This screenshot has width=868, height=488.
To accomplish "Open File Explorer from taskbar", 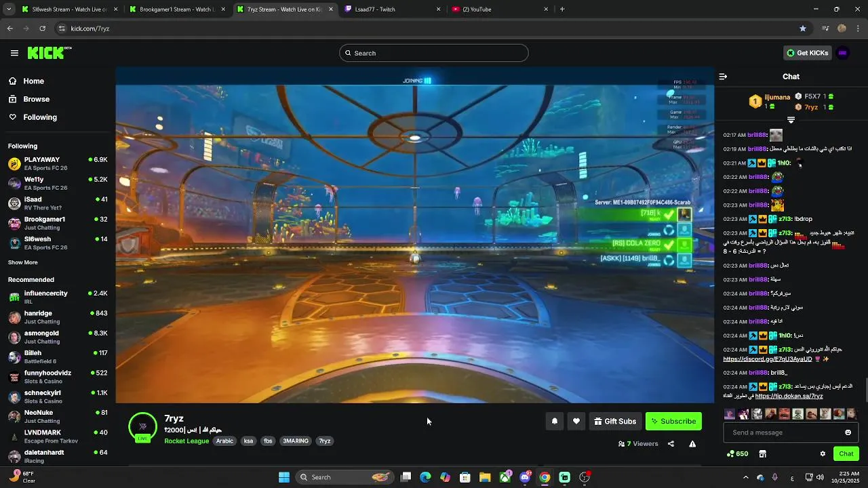I will pos(485,477).
